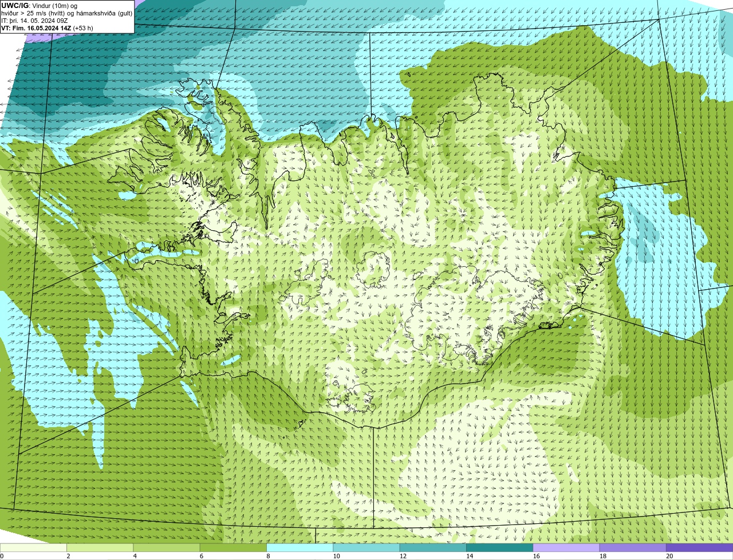The height and width of the screenshot is (560, 733).
Task: Click the '8' label on the wind scale
Action: point(268,556)
